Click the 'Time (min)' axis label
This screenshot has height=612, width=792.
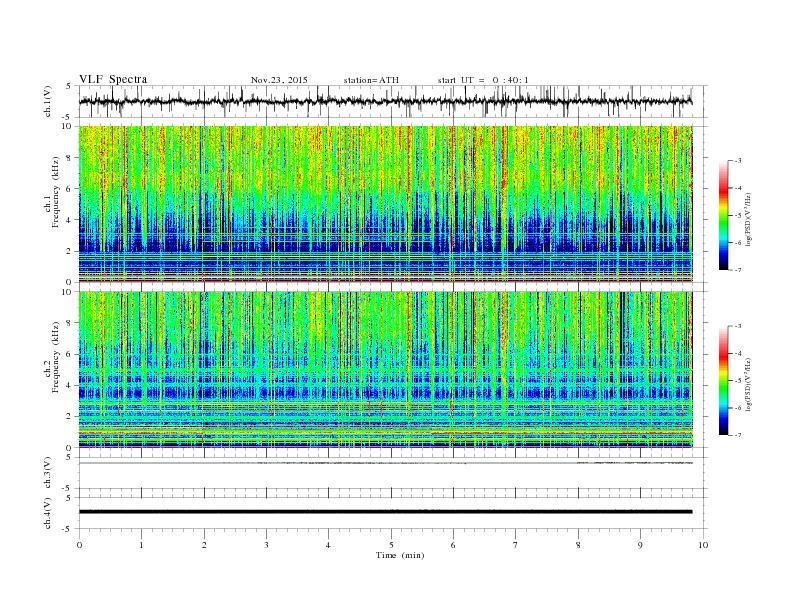pos(400,555)
